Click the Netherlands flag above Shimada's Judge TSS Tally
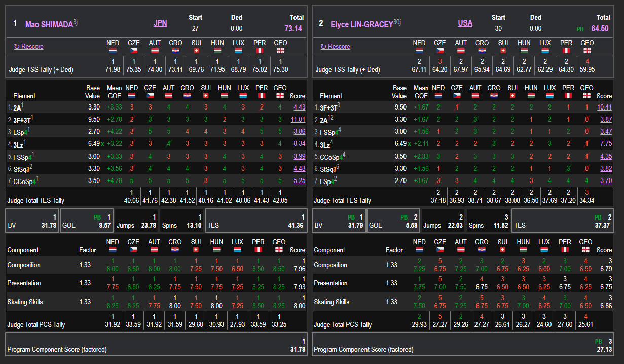This screenshot has height=364, width=624. [113, 51]
